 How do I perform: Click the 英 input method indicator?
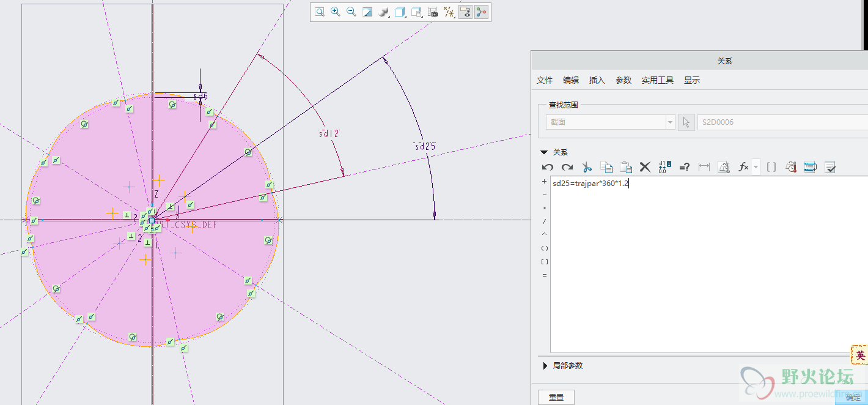tap(860, 355)
